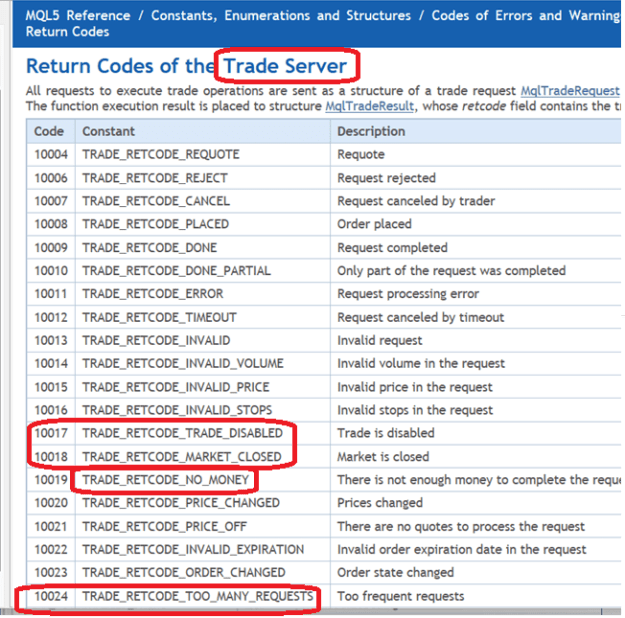Screen dimensions: 625x618
Task: Click the Request rejected description
Action: point(386,178)
